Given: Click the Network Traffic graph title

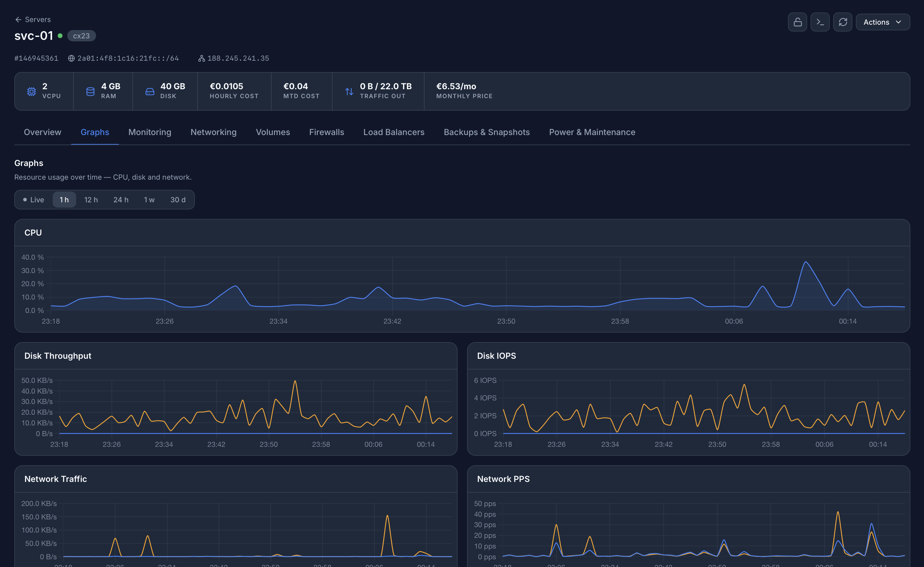Looking at the screenshot, I should (x=56, y=479).
